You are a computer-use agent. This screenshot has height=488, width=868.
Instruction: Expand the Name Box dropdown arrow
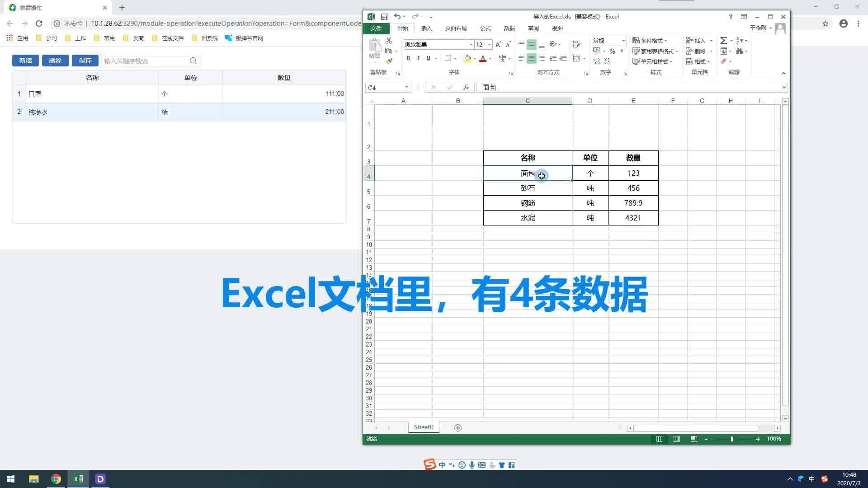(x=406, y=87)
